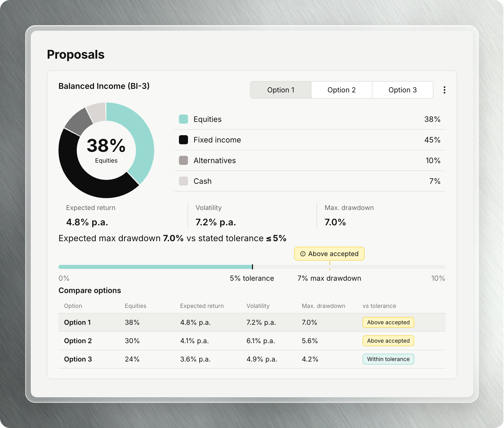The image size is (504, 428).
Task: Click the Within tolerance tag
Action: point(388,359)
